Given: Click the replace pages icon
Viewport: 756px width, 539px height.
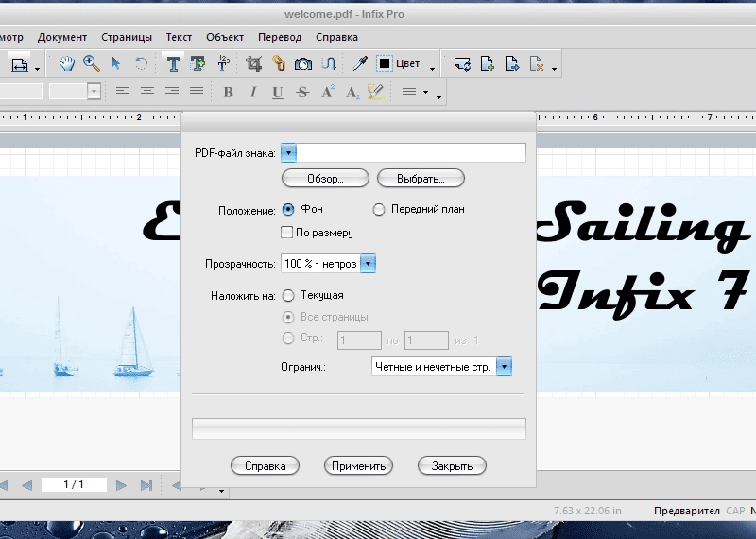Looking at the screenshot, I should [462, 63].
